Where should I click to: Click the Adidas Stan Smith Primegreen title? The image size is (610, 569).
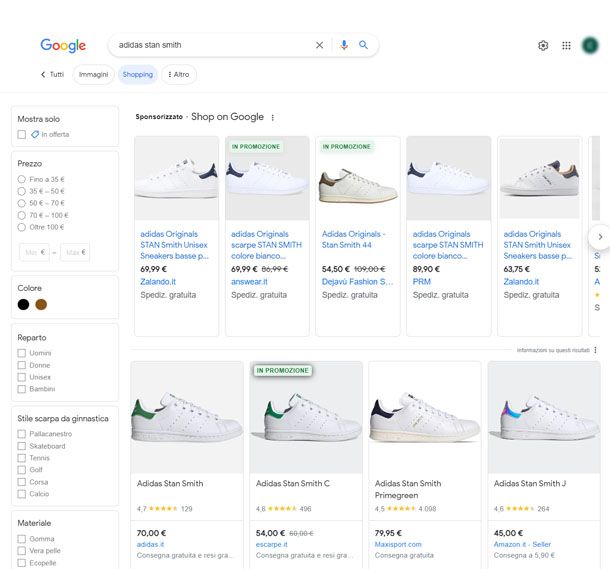pyautogui.click(x=408, y=489)
